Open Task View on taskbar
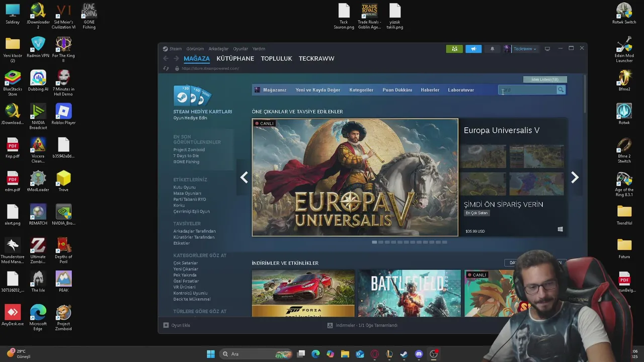 [x=301, y=354]
